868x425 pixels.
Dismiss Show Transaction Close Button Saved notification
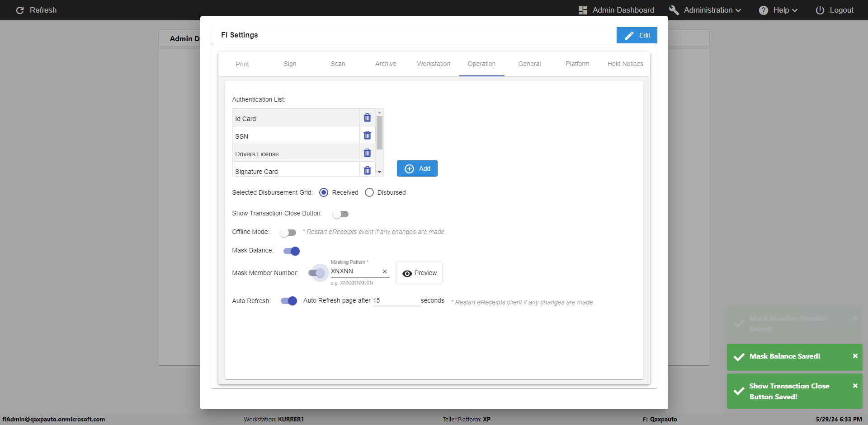(855, 386)
